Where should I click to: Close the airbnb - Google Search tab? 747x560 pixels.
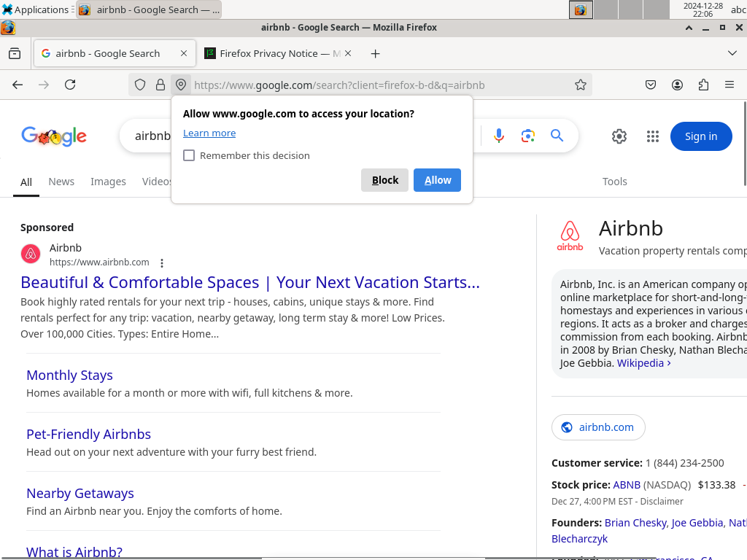183,53
